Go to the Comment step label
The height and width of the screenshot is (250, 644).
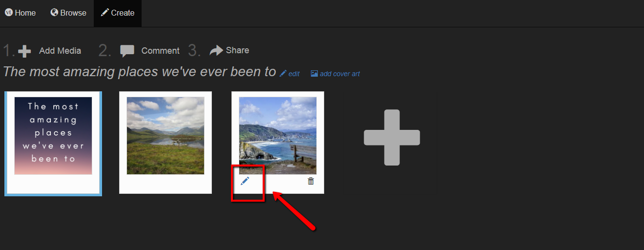[x=161, y=51]
